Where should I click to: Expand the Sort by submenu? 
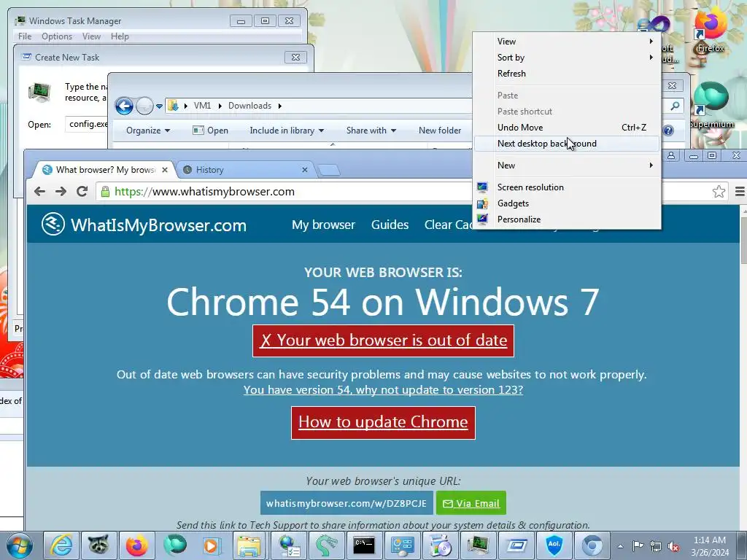(567, 58)
